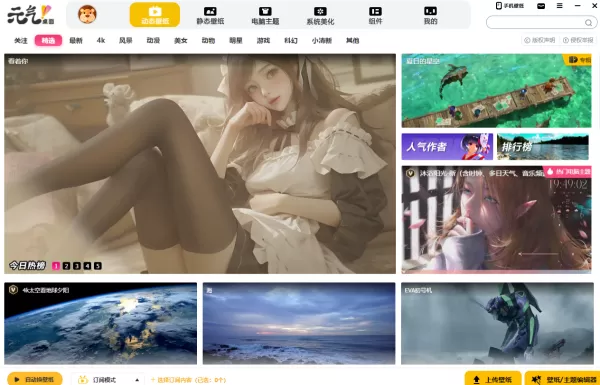The width and height of the screenshot is (600, 385).
Task: Open the 电脑主题 computer theme section
Action: [265, 16]
